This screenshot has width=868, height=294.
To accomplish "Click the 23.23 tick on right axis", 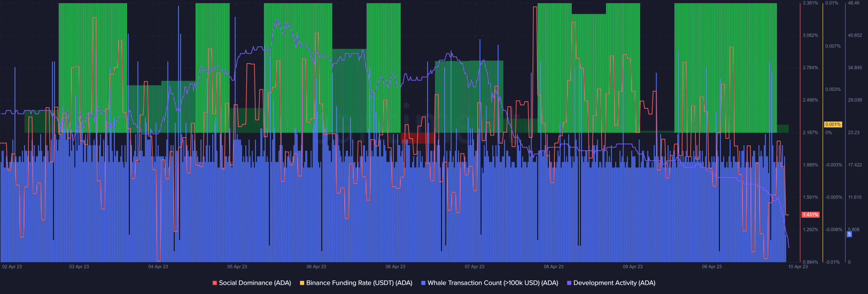I will (853, 133).
